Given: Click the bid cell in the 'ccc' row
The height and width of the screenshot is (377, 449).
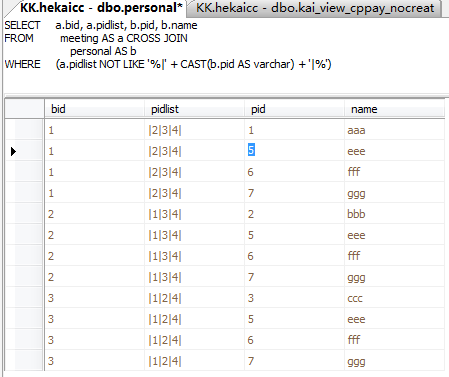Looking at the screenshot, I should (95, 298).
